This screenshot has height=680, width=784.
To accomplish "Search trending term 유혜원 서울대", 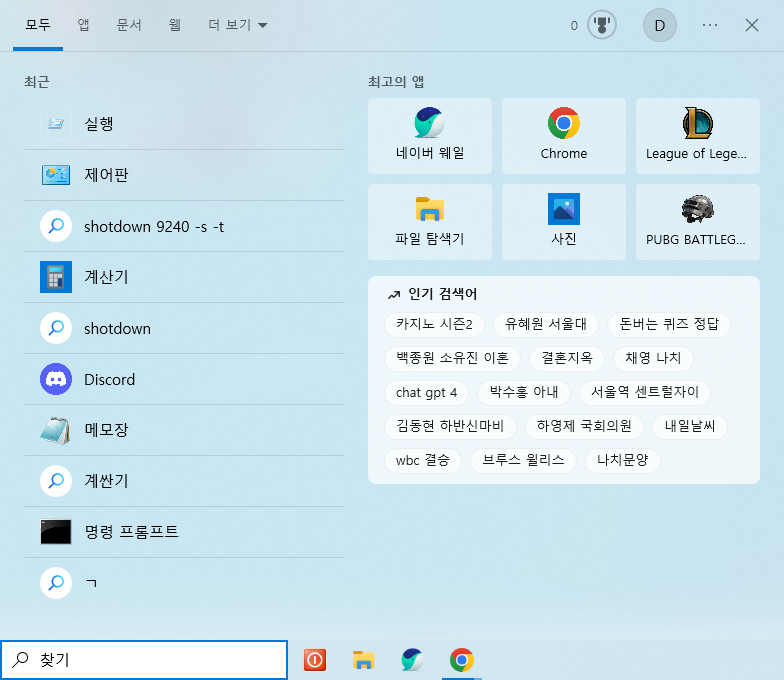I will 546,324.
